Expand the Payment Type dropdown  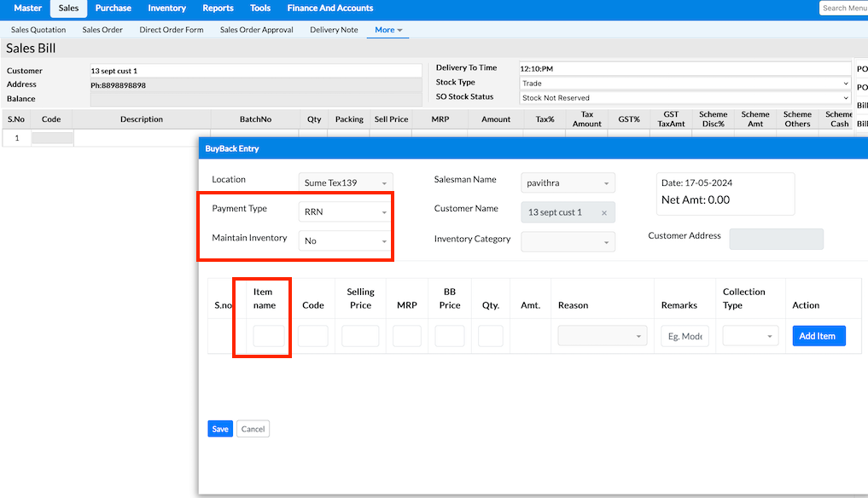345,212
